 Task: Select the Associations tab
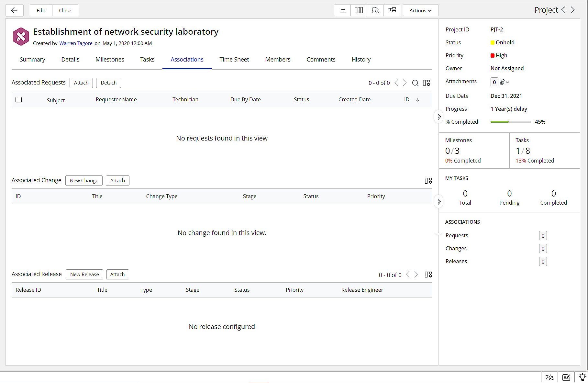(187, 60)
